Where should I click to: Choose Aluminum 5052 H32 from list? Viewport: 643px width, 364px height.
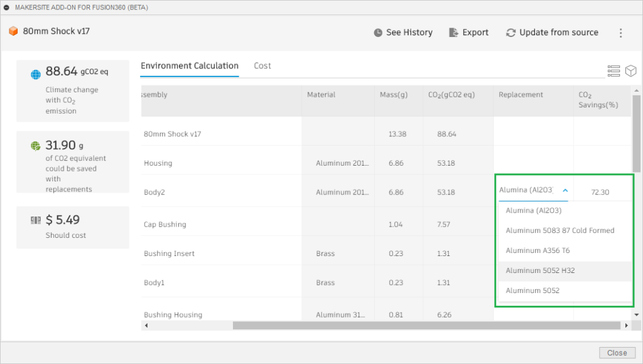pyautogui.click(x=540, y=270)
